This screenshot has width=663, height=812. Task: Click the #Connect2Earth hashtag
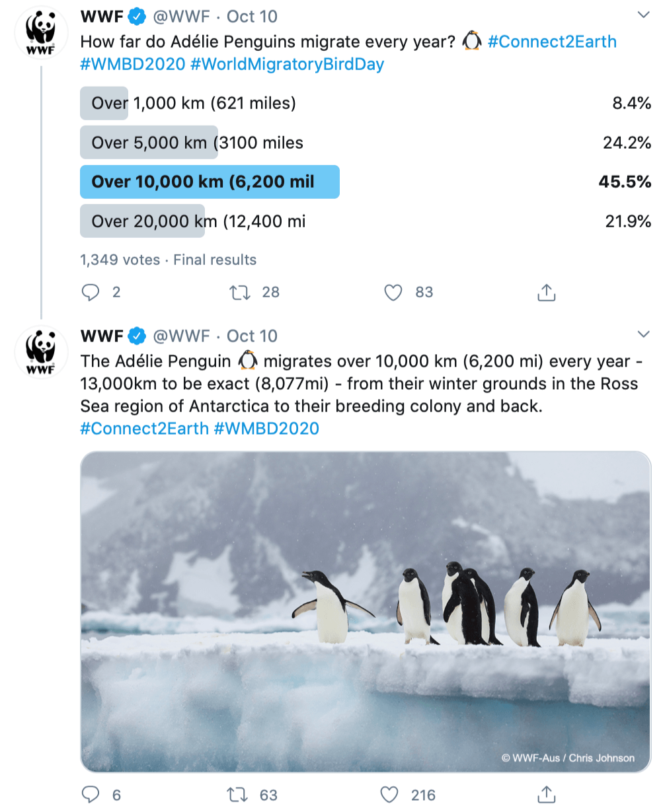pyautogui.click(x=553, y=42)
